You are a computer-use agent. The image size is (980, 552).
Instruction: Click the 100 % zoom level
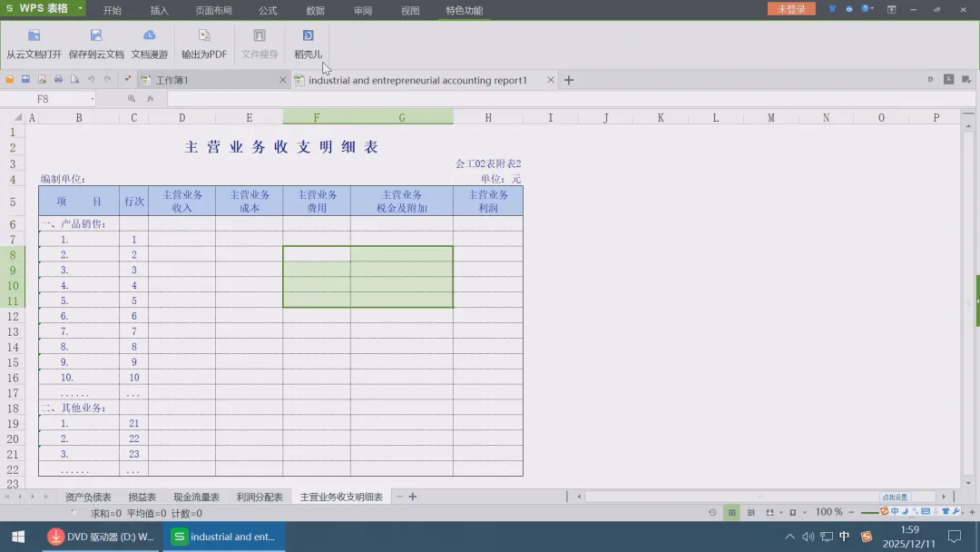pyautogui.click(x=829, y=512)
